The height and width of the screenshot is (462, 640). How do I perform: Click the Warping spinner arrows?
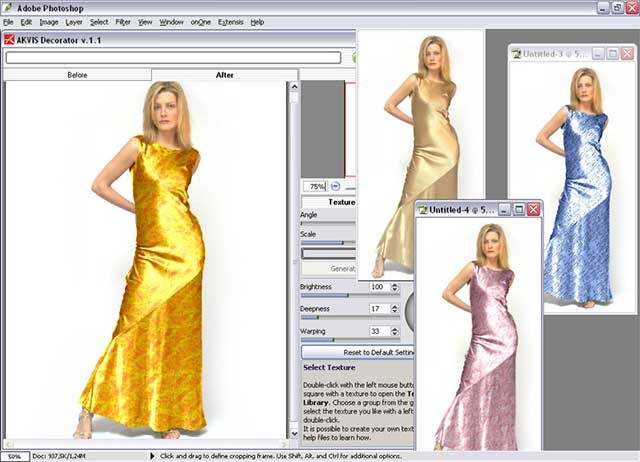pos(394,331)
